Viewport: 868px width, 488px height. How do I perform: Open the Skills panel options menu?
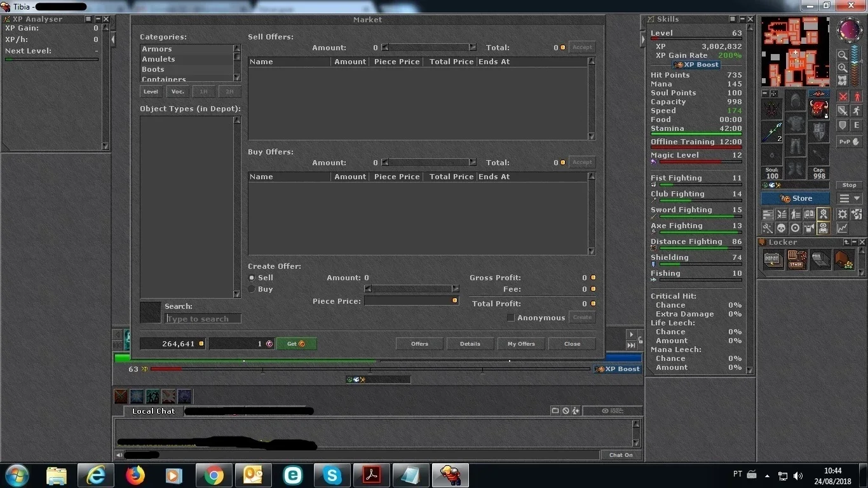(733, 19)
